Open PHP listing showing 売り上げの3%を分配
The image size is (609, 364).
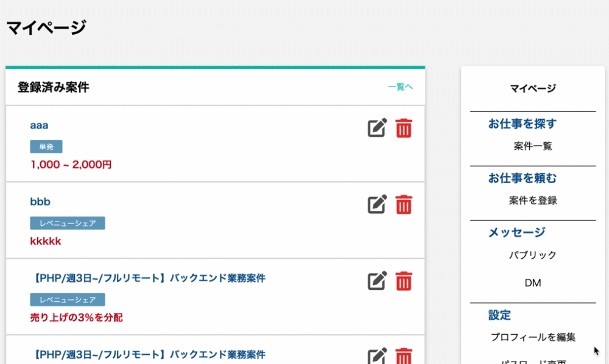click(150, 278)
